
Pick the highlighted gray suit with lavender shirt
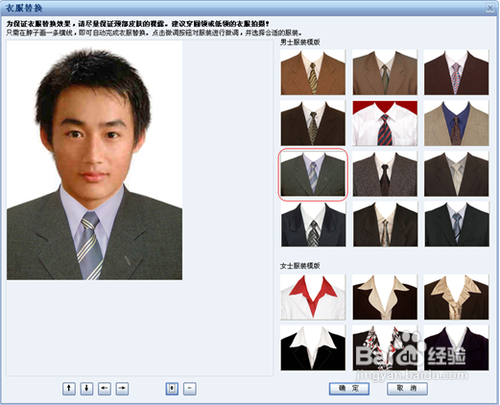313,174
